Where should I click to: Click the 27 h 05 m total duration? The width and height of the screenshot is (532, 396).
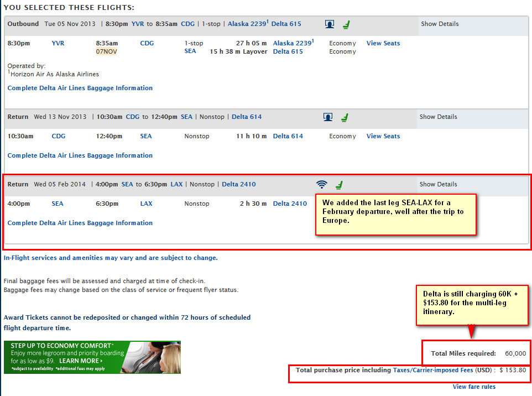[252, 43]
